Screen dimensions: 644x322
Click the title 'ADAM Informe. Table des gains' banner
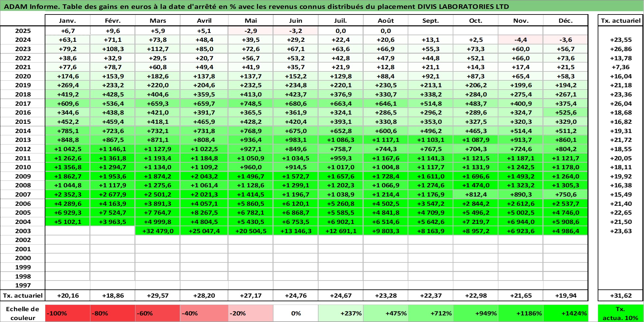point(322,6)
